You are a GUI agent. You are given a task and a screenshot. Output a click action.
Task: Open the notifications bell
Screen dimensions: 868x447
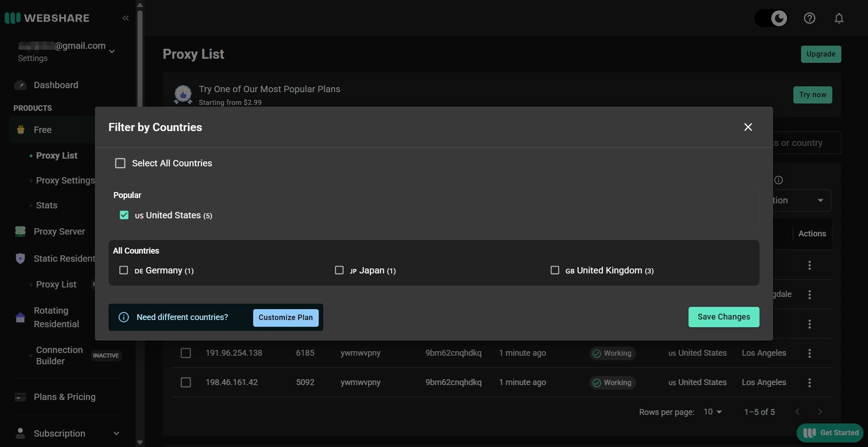(840, 18)
